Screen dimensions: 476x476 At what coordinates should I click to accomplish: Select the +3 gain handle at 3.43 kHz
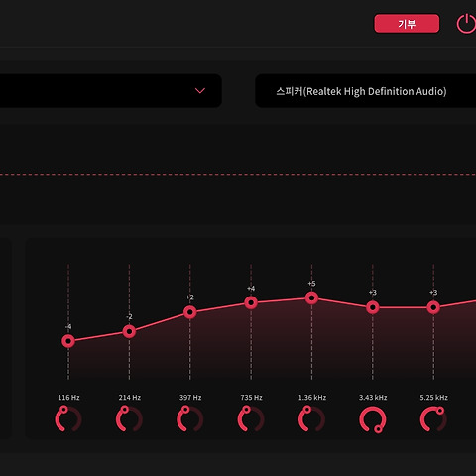[x=373, y=307]
